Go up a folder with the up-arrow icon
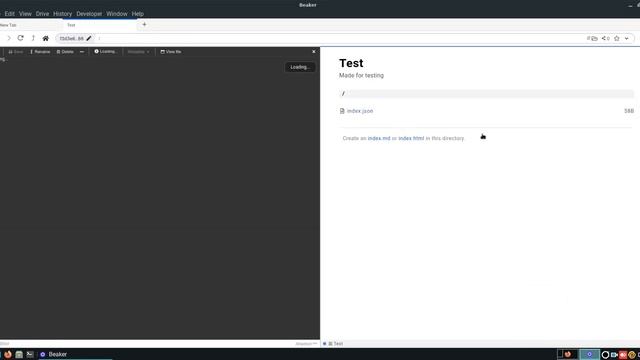 33,38
